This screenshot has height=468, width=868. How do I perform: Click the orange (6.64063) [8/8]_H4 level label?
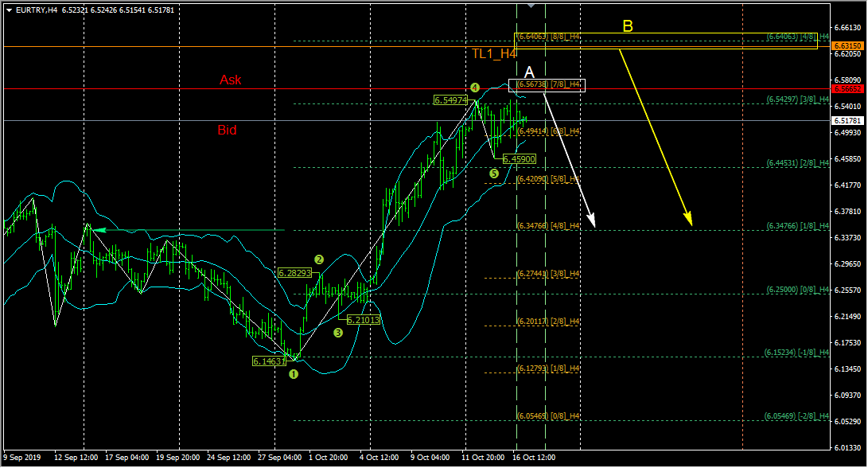(x=549, y=37)
